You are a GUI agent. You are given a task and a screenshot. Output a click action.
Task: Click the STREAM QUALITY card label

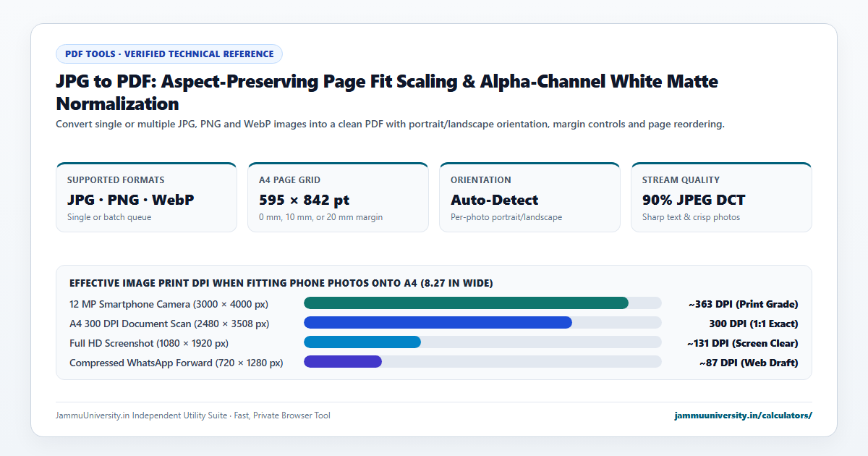[681, 180]
